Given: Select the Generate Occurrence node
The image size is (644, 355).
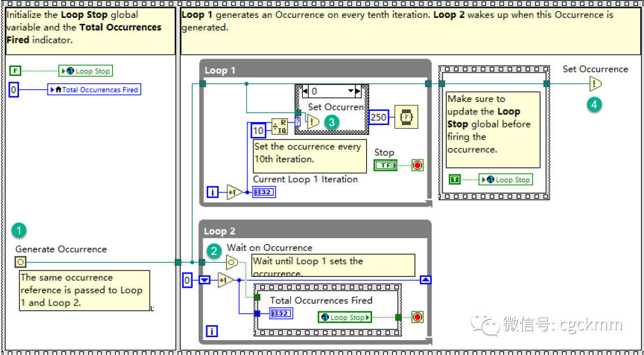Looking at the screenshot, I should point(20,262).
